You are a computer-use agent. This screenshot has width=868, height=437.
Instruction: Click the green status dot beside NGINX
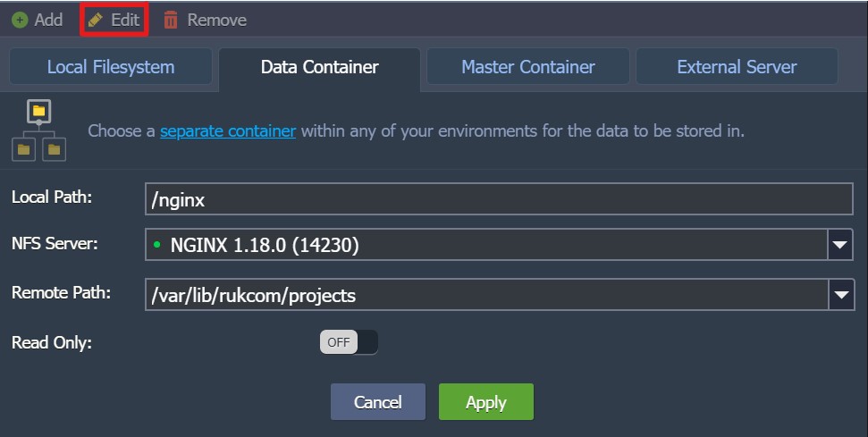point(157,244)
